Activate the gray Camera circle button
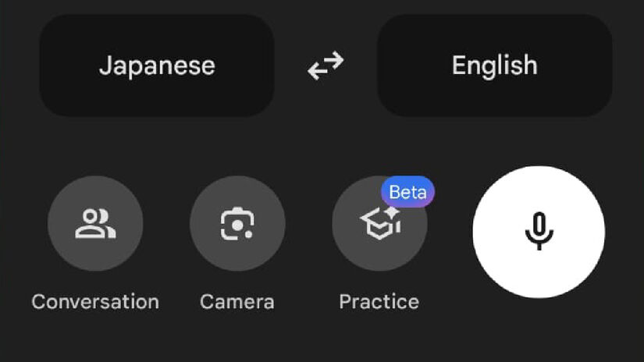This screenshot has height=362, width=644. pos(237,223)
